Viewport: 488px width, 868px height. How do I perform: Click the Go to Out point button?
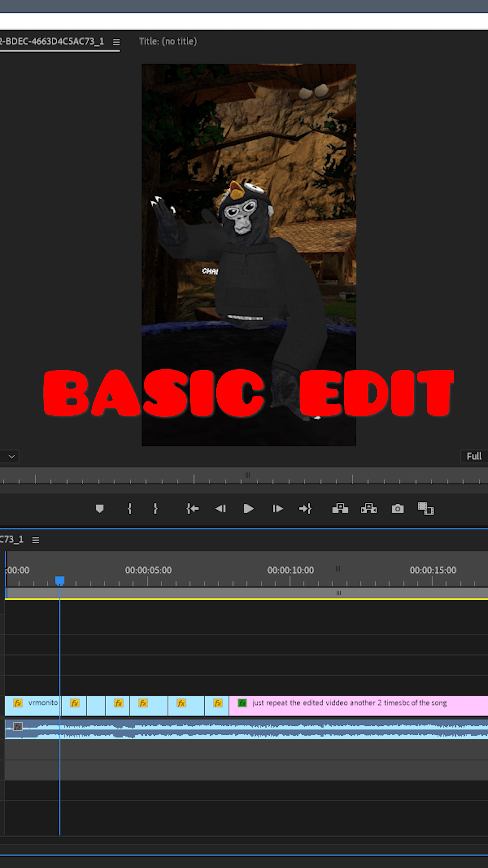coord(305,509)
